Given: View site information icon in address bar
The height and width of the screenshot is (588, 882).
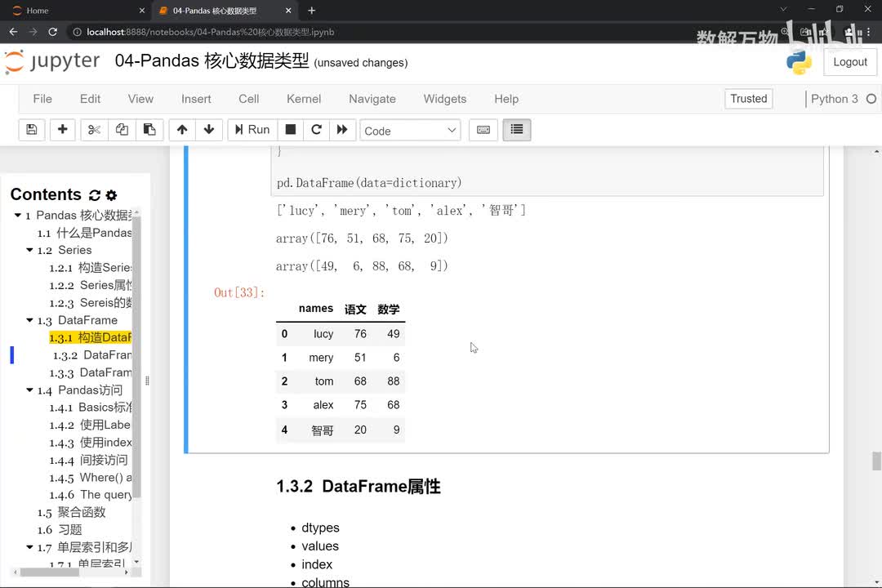Looking at the screenshot, I should pos(77,32).
